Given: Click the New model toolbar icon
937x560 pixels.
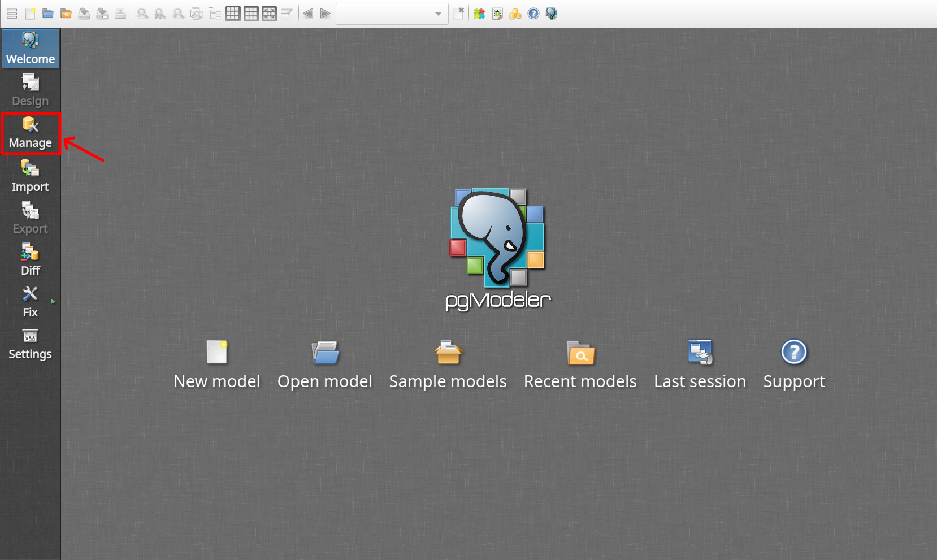Looking at the screenshot, I should 30,14.
